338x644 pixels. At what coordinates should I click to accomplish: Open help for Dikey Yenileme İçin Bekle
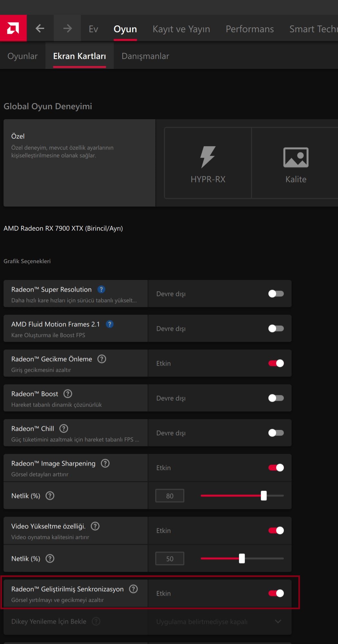point(96,621)
